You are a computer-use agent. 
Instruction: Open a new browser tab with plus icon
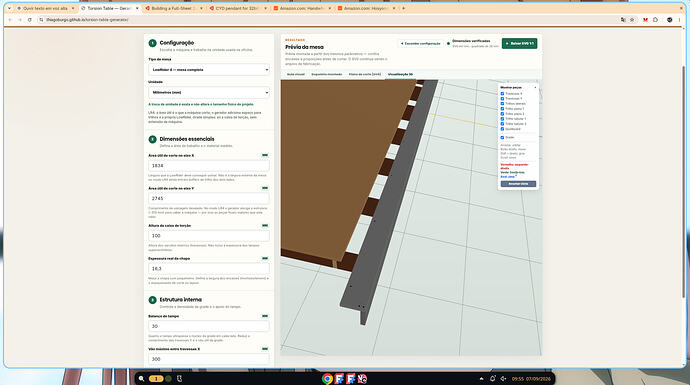404,8
